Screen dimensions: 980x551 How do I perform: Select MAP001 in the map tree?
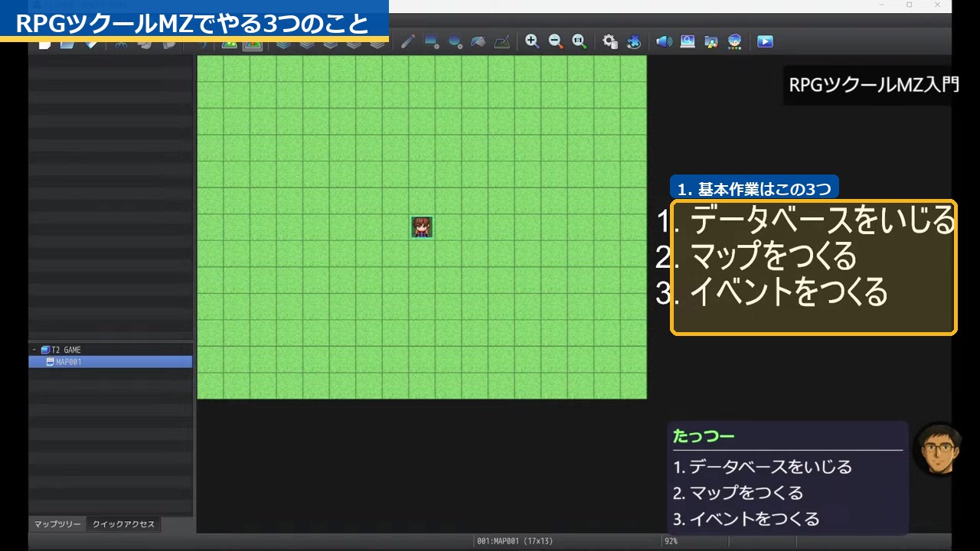pyautogui.click(x=110, y=362)
